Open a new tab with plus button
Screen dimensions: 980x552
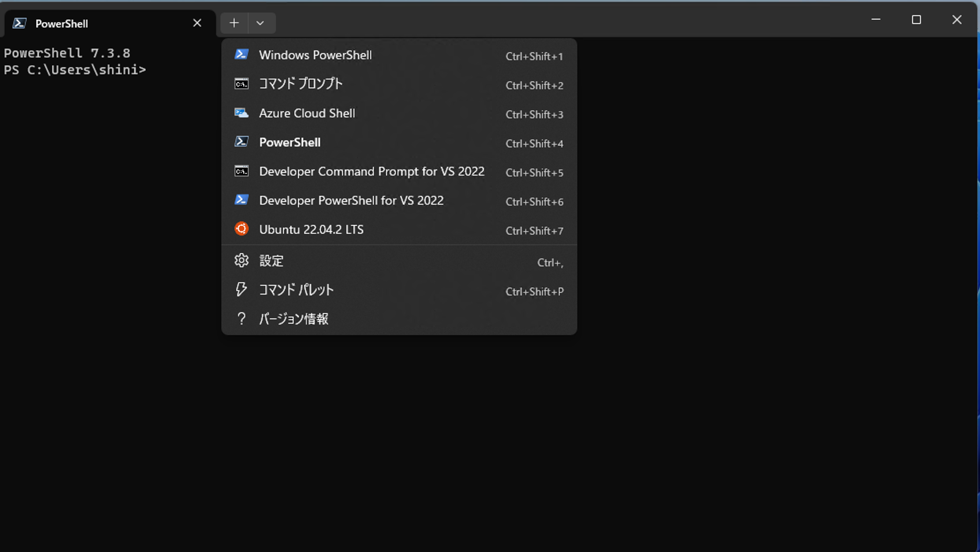tap(234, 23)
